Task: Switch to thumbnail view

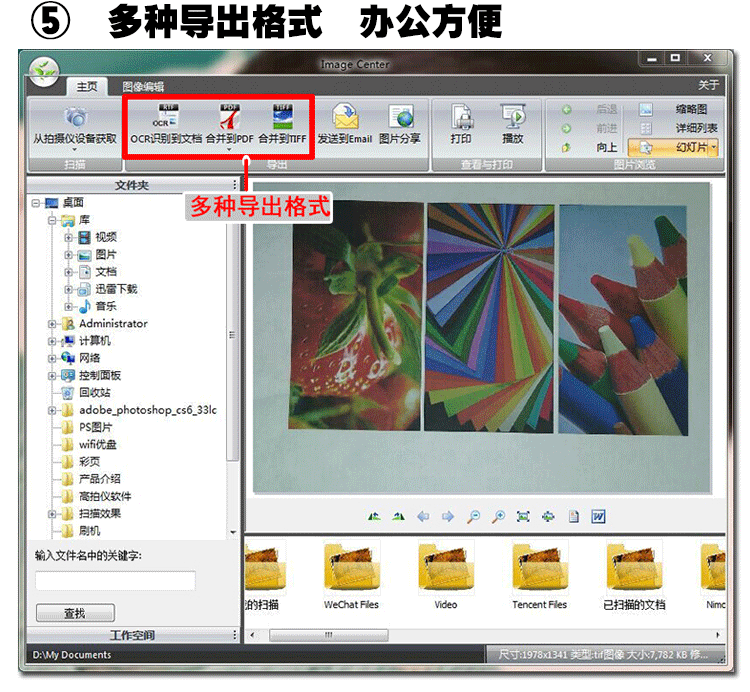Action: [x=673, y=110]
